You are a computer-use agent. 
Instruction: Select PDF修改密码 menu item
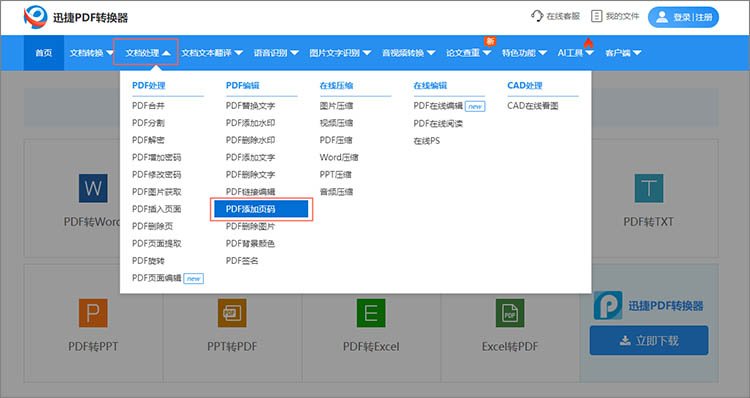pyautogui.click(x=156, y=175)
